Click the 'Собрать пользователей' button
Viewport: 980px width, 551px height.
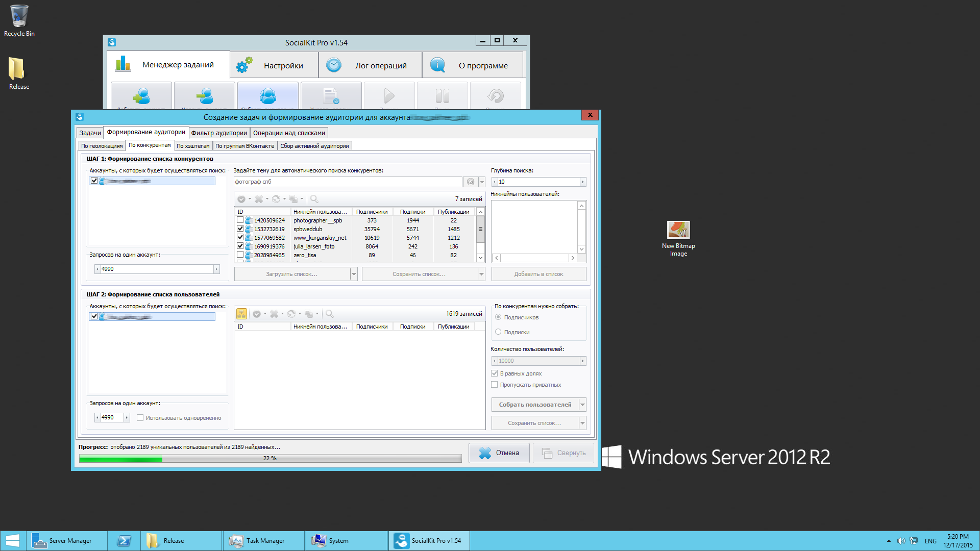point(535,405)
